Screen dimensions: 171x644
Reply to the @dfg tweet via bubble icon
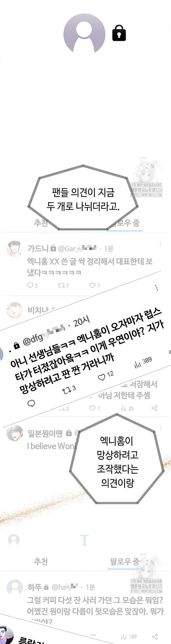pyautogui.click(x=31, y=403)
